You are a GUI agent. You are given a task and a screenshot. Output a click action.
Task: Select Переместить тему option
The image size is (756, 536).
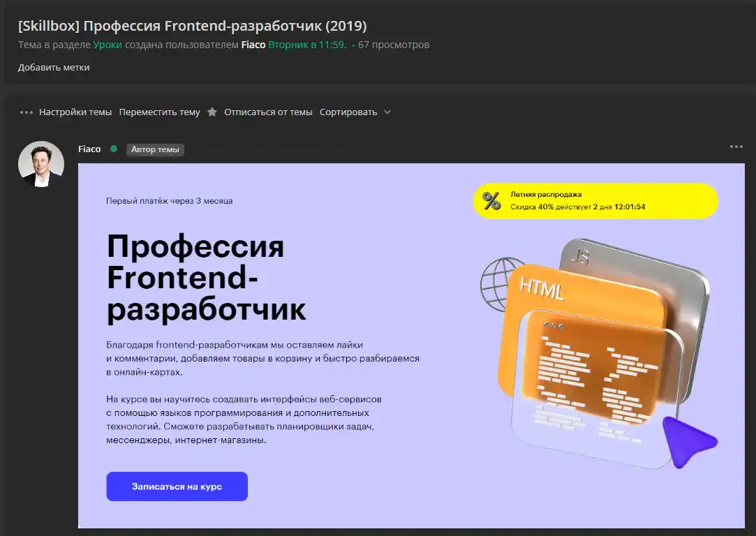pos(160,112)
